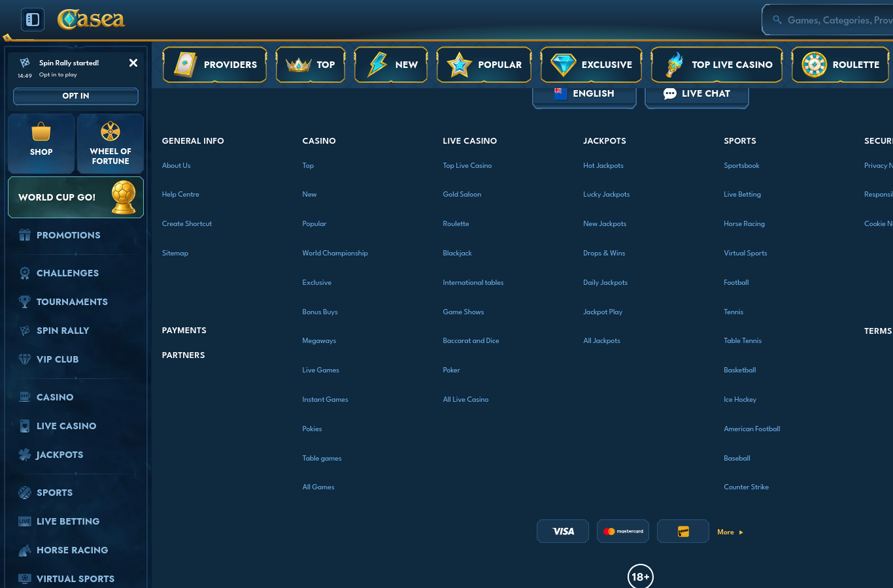The width and height of the screenshot is (893, 588).
Task: Open the Football sports link
Action: coord(736,283)
